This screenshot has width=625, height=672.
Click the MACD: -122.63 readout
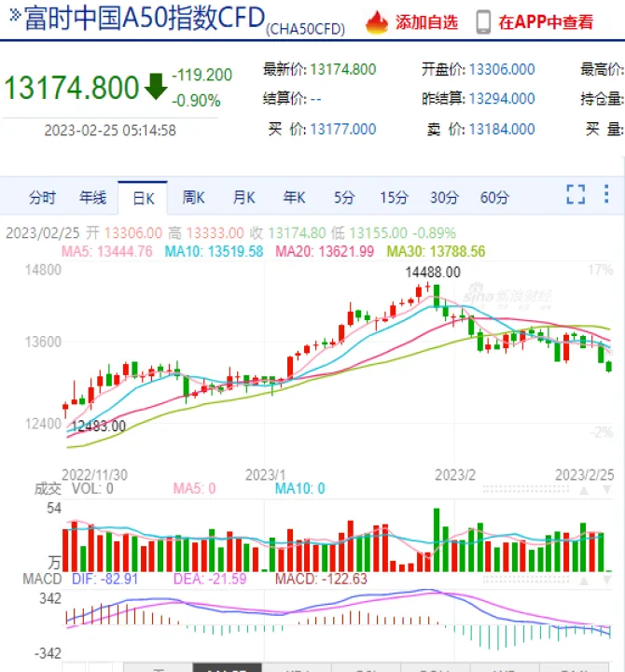(321, 579)
